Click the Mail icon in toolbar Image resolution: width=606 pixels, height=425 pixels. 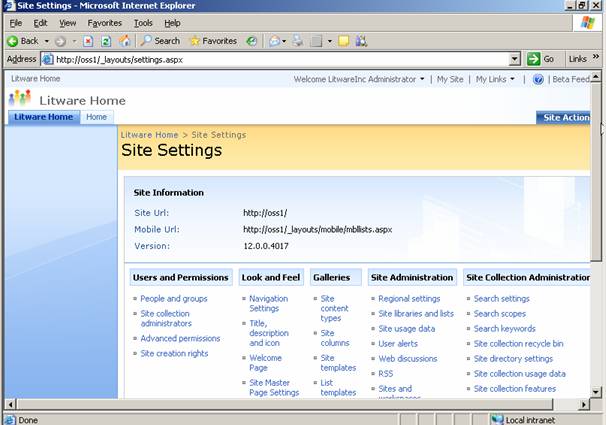pyautogui.click(x=274, y=41)
